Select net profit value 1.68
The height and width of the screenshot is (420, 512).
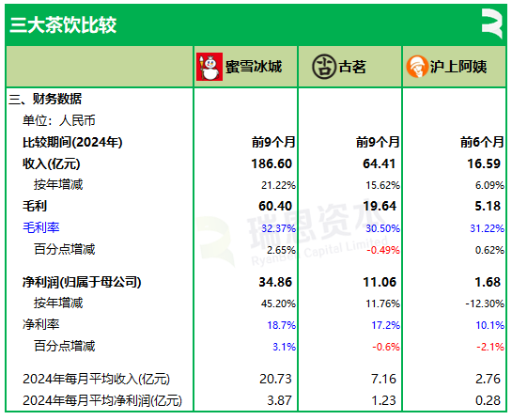click(488, 282)
